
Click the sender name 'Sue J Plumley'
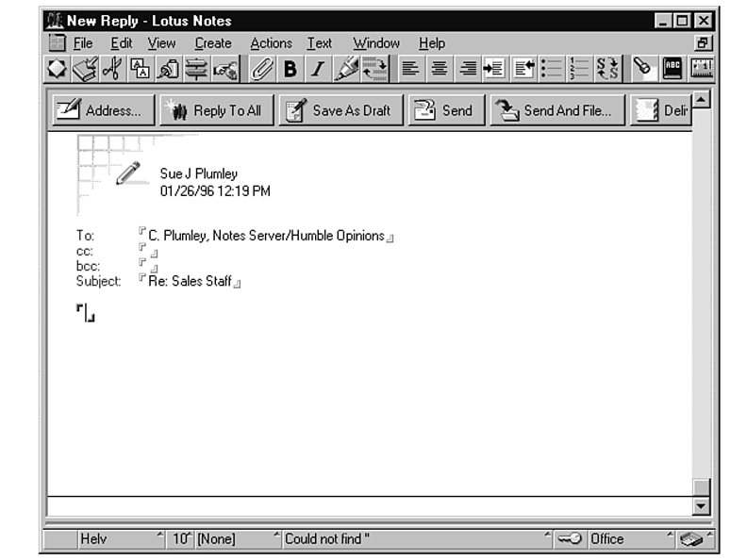click(199, 173)
